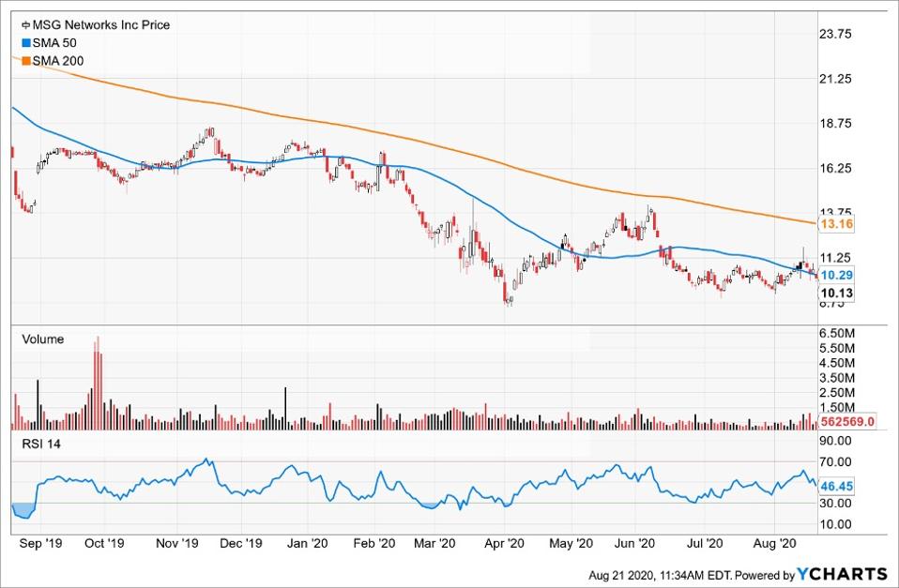This screenshot has height=588, width=899.
Task: Click the orange SMA 200 legend swatch
Action: click(25, 61)
